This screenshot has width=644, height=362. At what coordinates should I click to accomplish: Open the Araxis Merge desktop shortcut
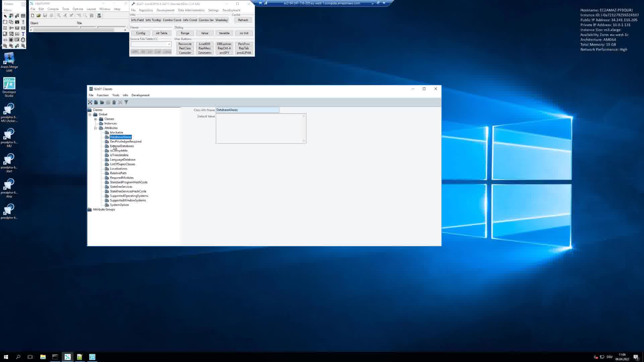pyautogui.click(x=9, y=62)
